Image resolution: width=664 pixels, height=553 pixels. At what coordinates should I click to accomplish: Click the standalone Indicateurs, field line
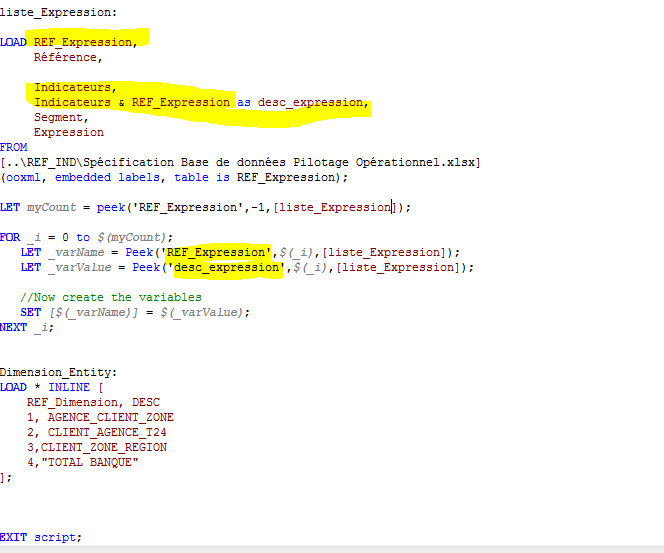(x=75, y=87)
